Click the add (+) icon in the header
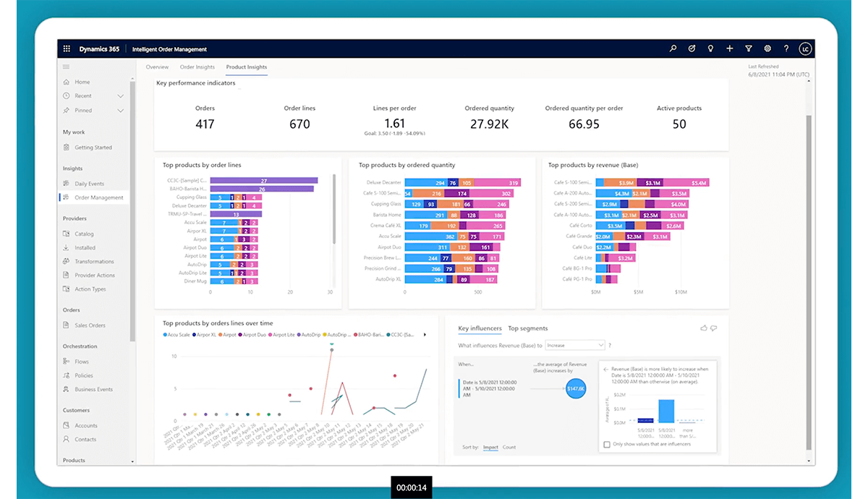 pyautogui.click(x=730, y=48)
